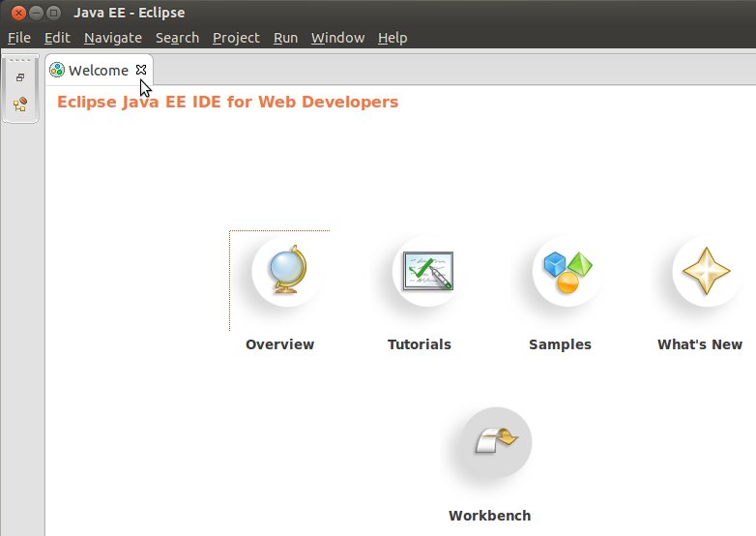Click the Java EE - Eclipse title text
756x536 pixels.
coord(130,13)
